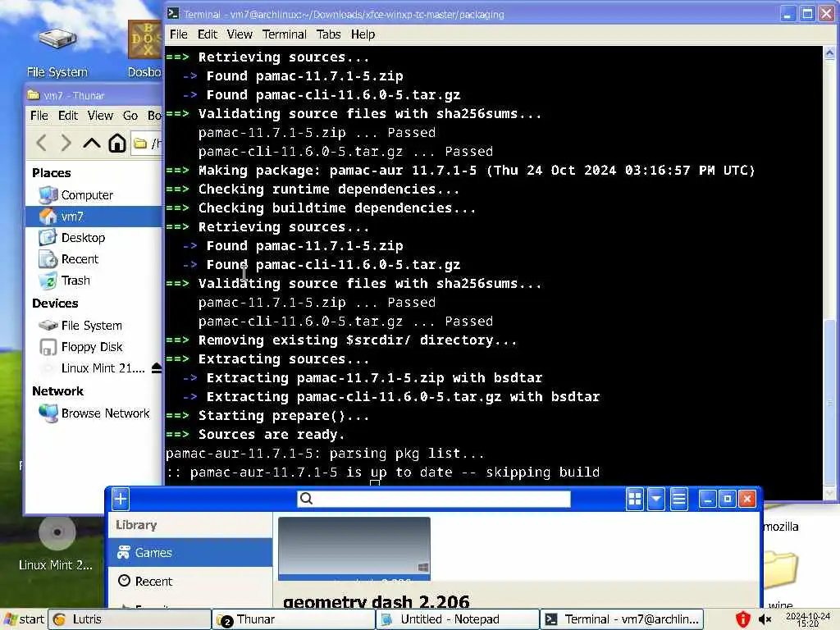Click the 'skipping build' line in terminal

click(x=383, y=472)
